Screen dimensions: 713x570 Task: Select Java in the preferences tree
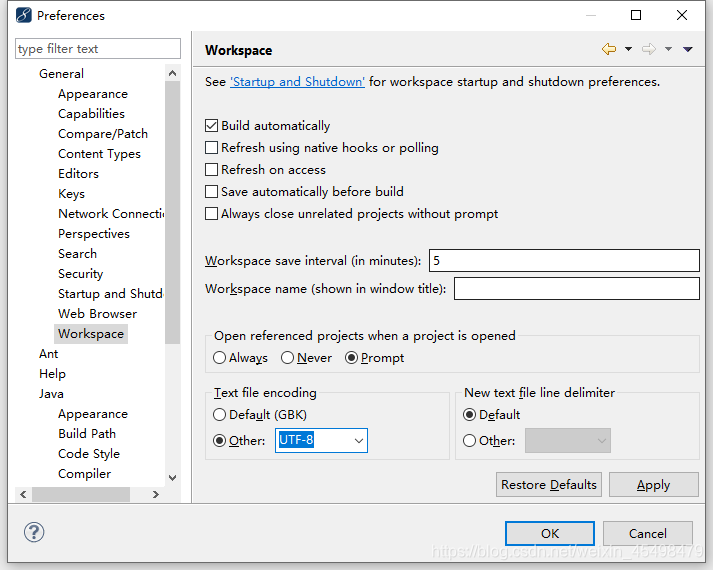click(x=51, y=394)
